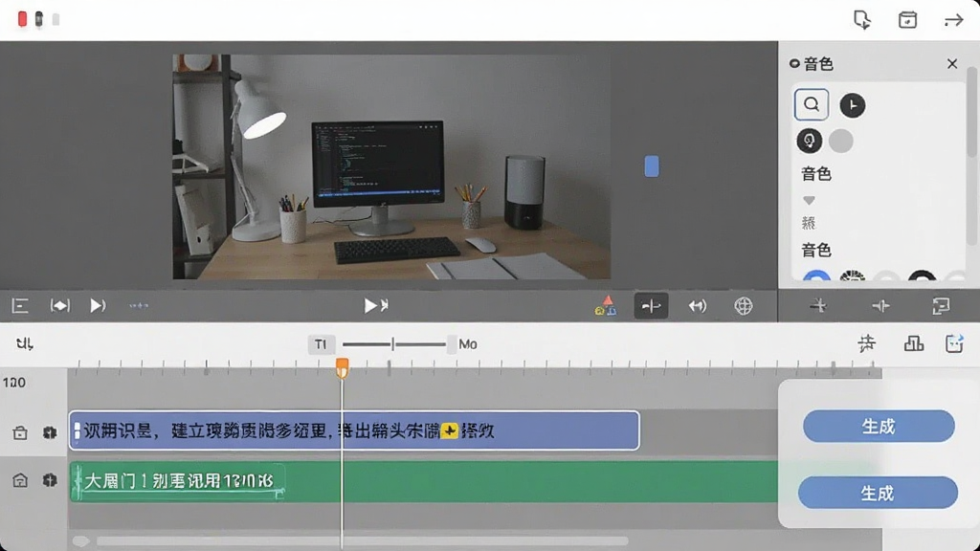The image size is (980, 551).
Task: Click the play icon beside the keyframe diamond
Action: pos(98,305)
